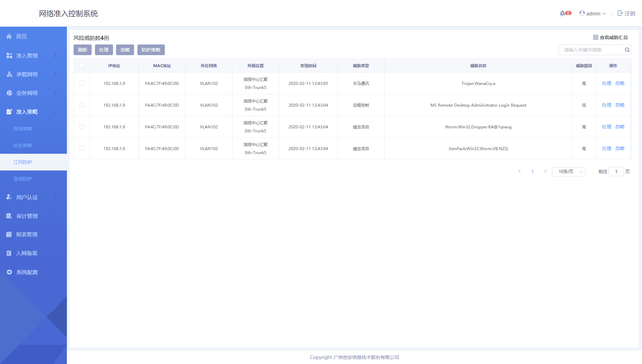Click the 系统配置 gear icon
642x364 pixels.
pyautogui.click(x=9, y=272)
